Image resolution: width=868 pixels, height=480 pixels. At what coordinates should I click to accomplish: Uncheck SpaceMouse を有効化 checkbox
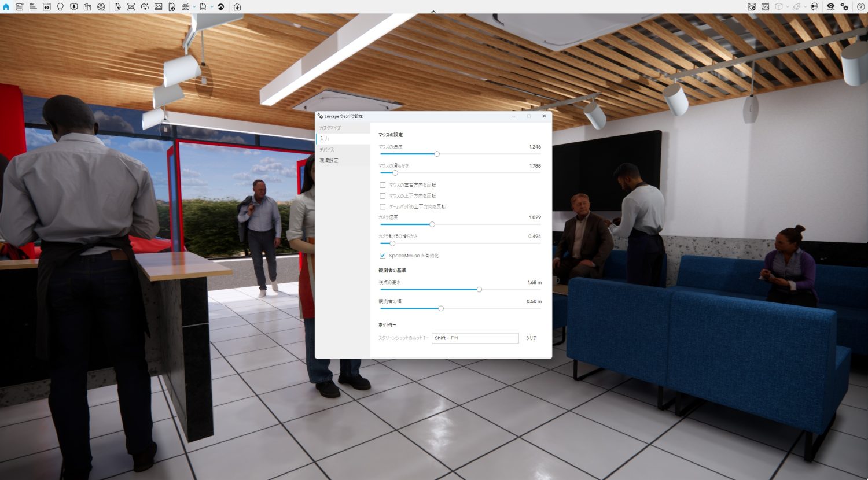click(382, 256)
